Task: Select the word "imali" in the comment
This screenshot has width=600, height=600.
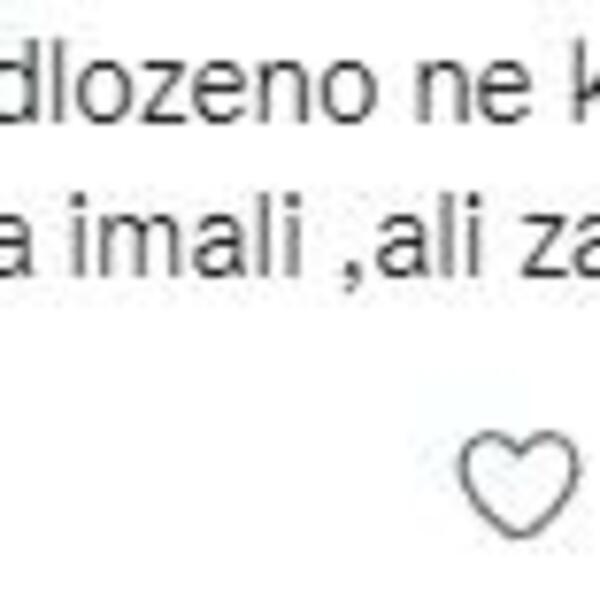Action: pos(185,236)
